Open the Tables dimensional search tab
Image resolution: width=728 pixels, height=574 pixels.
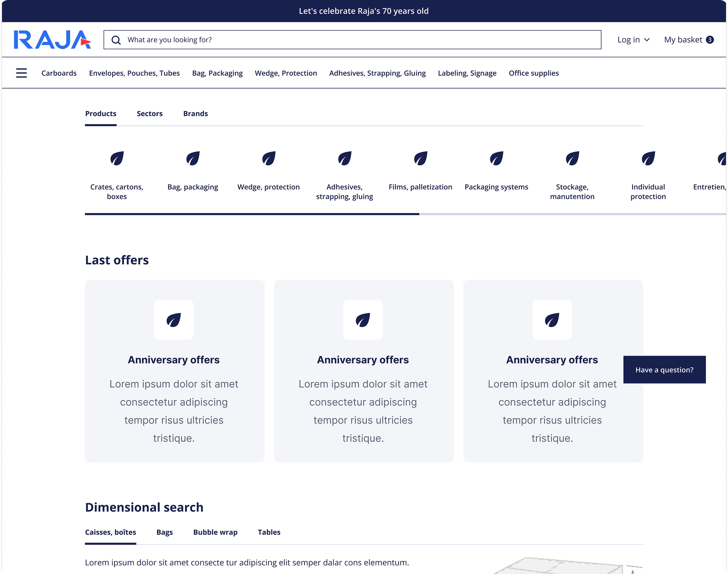click(x=269, y=532)
